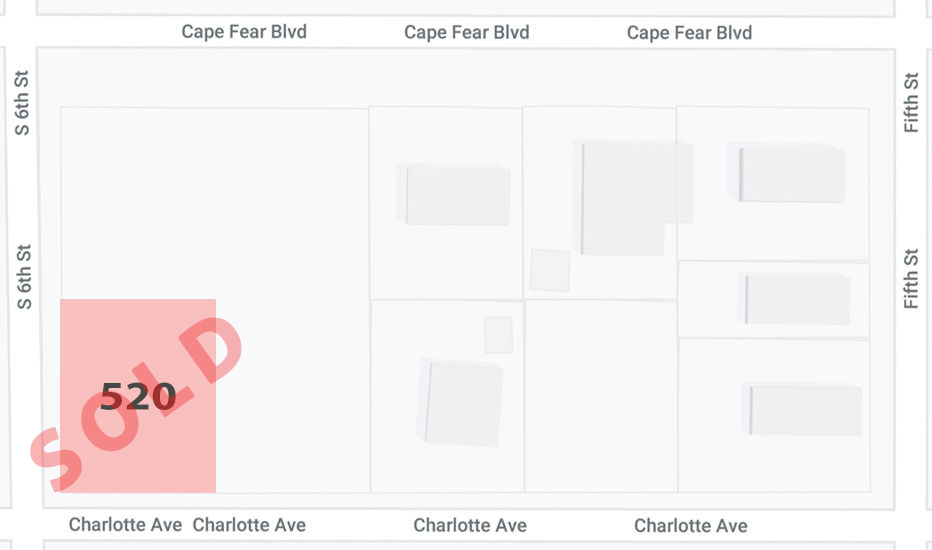Click the red highlighted sold parcel 520
This screenshot has width=932, height=550.
138,396
